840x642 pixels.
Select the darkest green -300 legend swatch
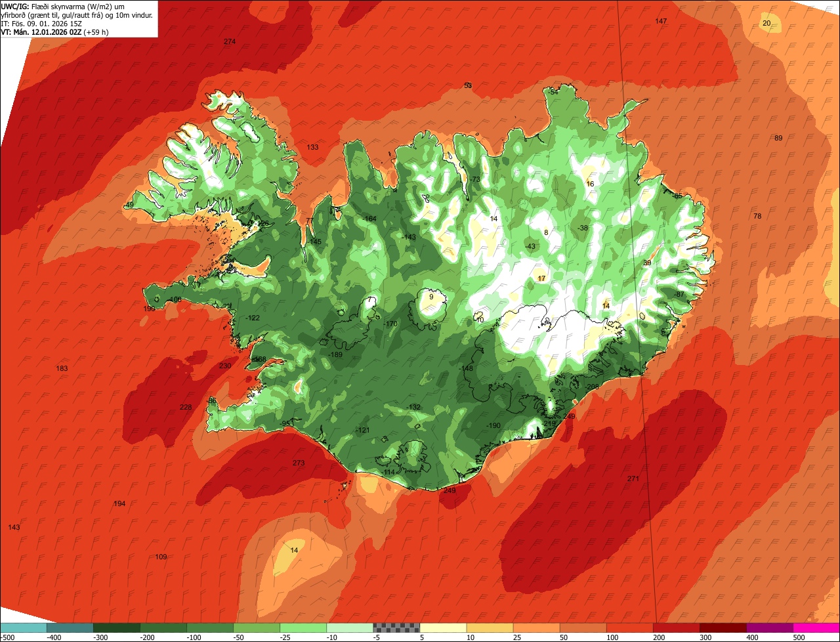click(x=117, y=628)
